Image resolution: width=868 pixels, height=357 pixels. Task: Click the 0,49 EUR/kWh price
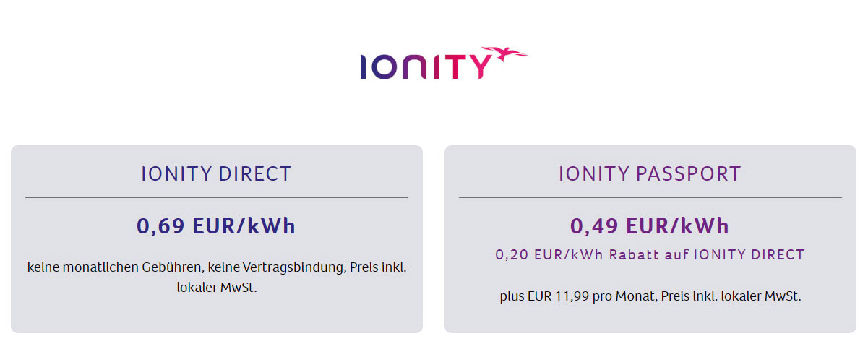pos(650,226)
